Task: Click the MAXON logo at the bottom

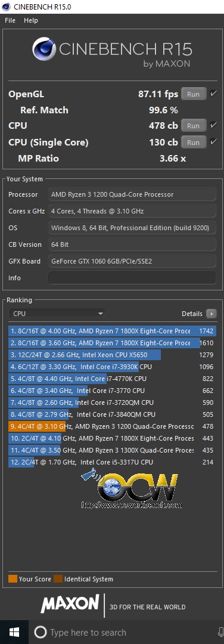Action: coord(69,603)
